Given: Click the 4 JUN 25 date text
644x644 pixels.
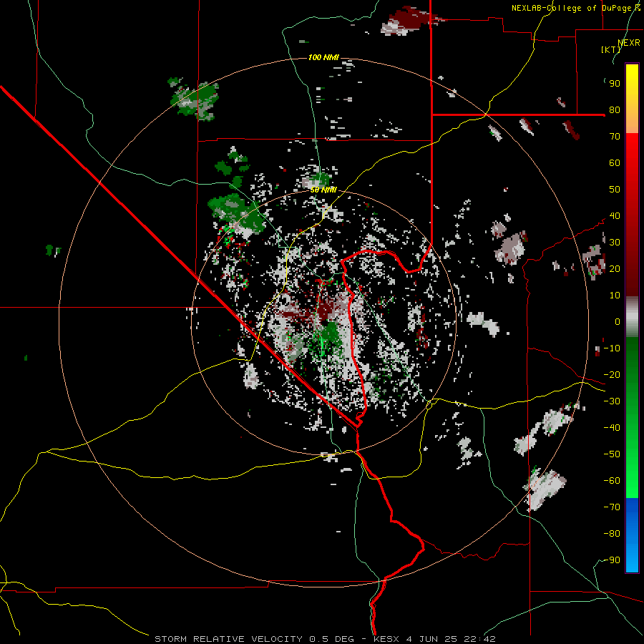Looking at the screenshot, I should [431, 639].
